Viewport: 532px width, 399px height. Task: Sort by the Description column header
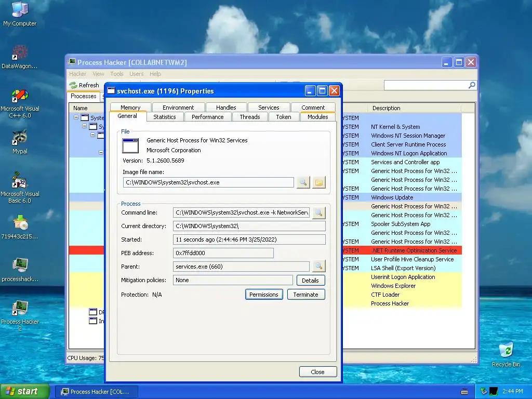pos(414,108)
